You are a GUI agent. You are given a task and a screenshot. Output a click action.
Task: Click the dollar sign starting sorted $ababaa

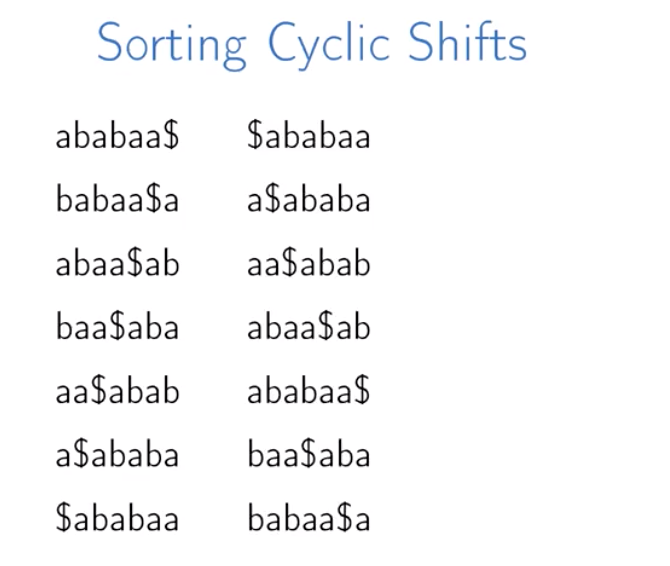pos(255,135)
